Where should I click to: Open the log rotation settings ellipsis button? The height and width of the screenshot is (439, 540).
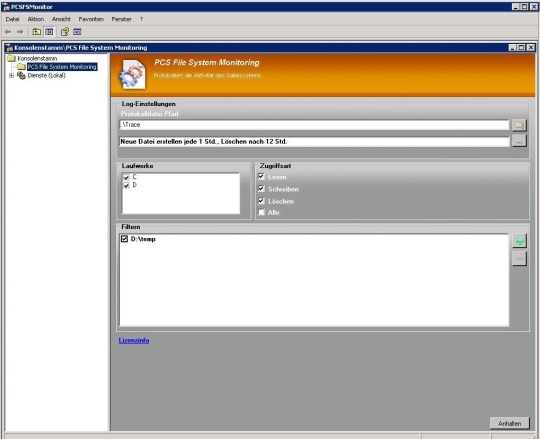pyautogui.click(x=519, y=142)
